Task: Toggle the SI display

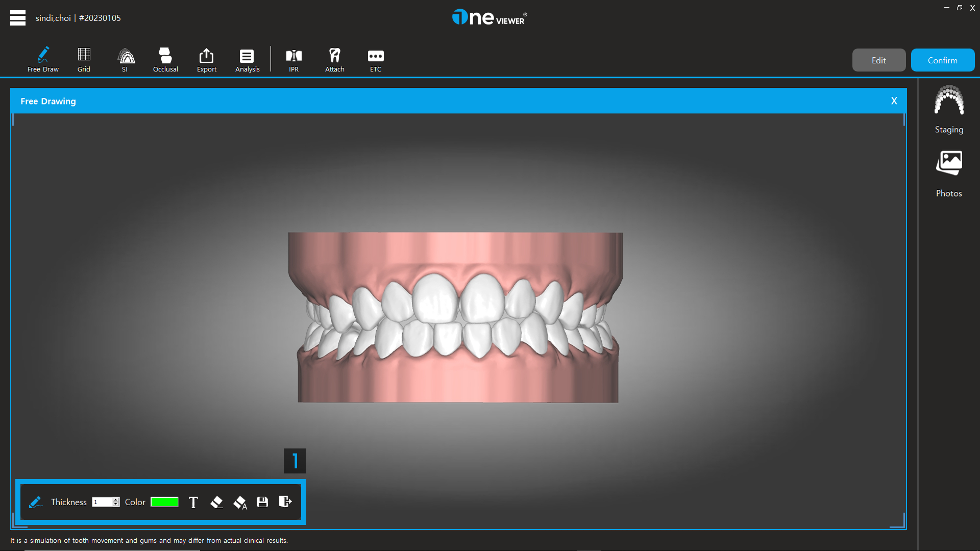Action: pyautogui.click(x=125, y=59)
